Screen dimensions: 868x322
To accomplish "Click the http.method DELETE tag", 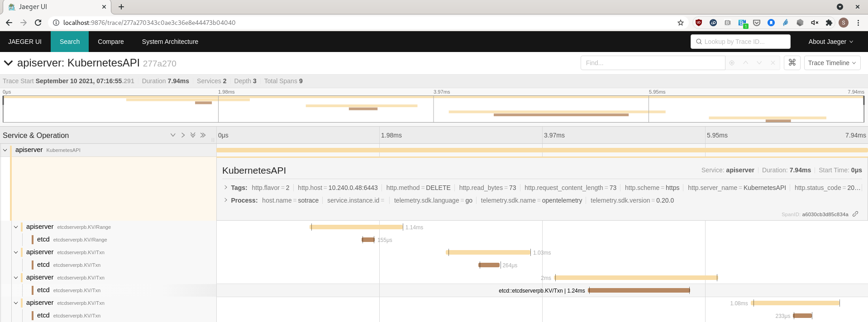I will point(418,188).
